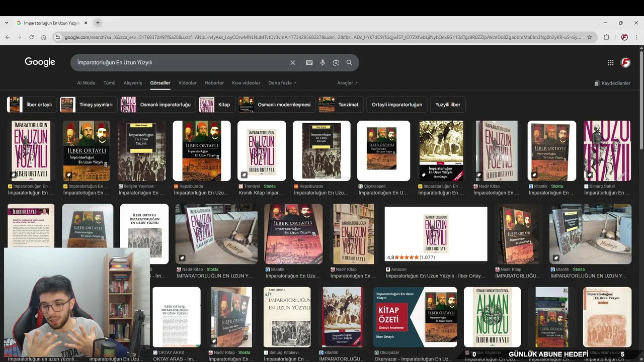644x362 pixels.
Task: Click the browser address bar URL
Action: (x=322, y=37)
